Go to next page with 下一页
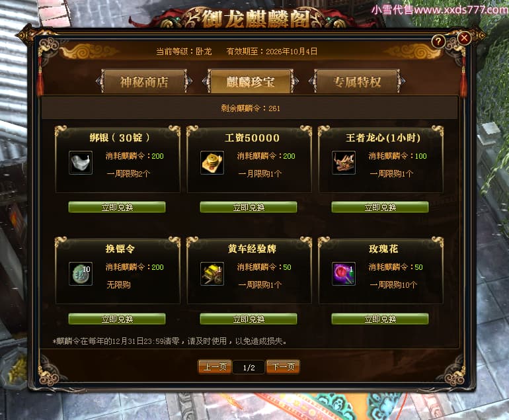Viewport: 509px width, 420px height. pyautogui.click(x=283, y=367)
